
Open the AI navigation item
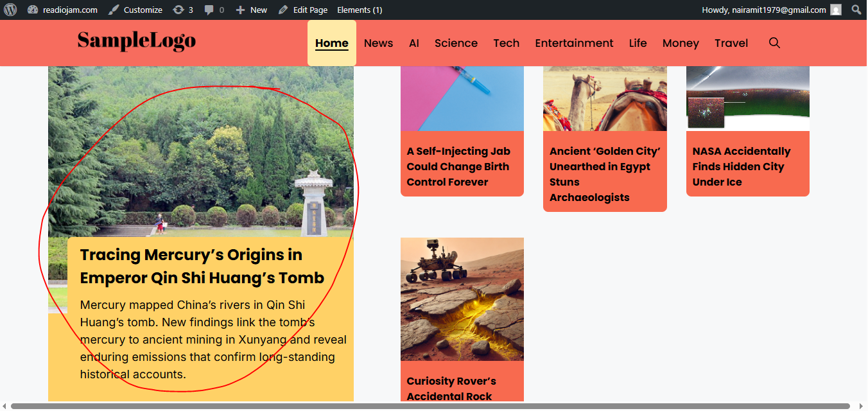click(x=414, y=43)
